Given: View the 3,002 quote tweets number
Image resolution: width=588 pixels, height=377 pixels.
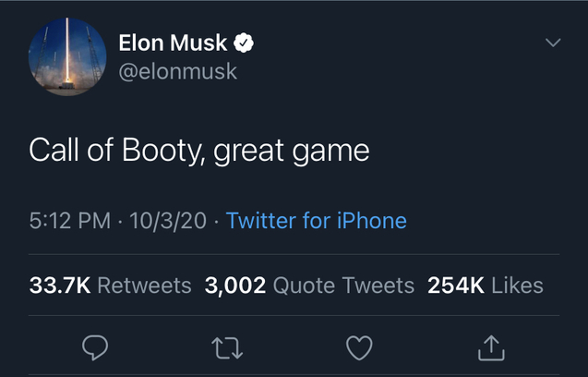Looking at the screenshot, I should point(235,286).
